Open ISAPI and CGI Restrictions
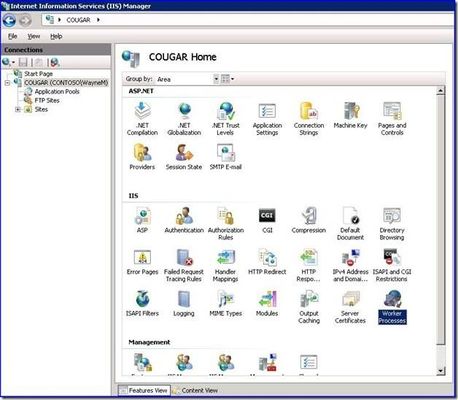 [x=392, y=265]
